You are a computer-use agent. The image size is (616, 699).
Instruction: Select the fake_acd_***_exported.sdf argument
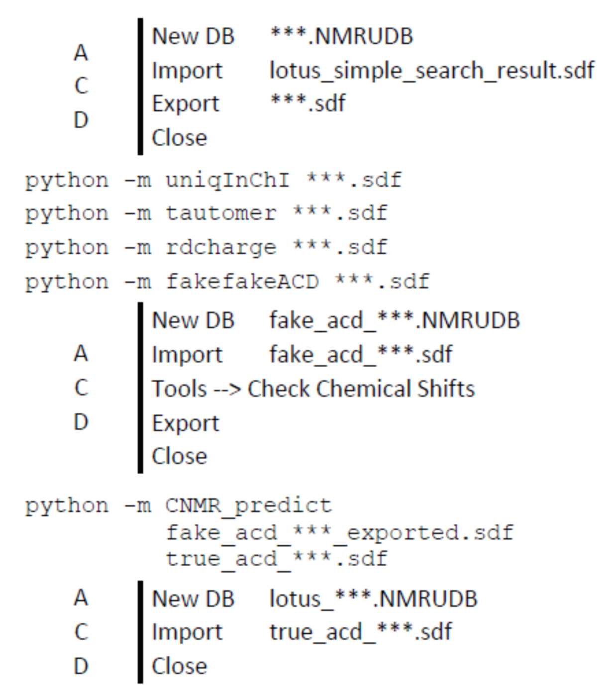pyautogui.click(x=339, y=533)
